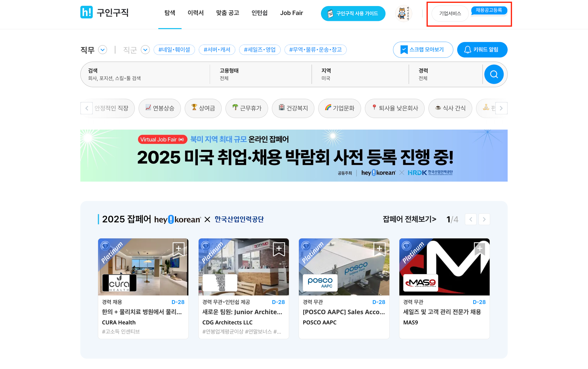
Task: Open the 맞춤 공고 menu
Action: 227,13
